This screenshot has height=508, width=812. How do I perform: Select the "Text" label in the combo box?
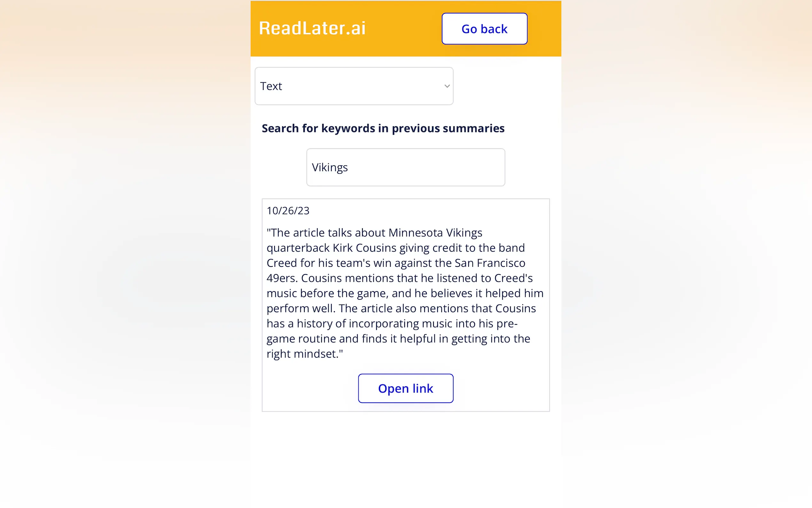coord(271,86)
